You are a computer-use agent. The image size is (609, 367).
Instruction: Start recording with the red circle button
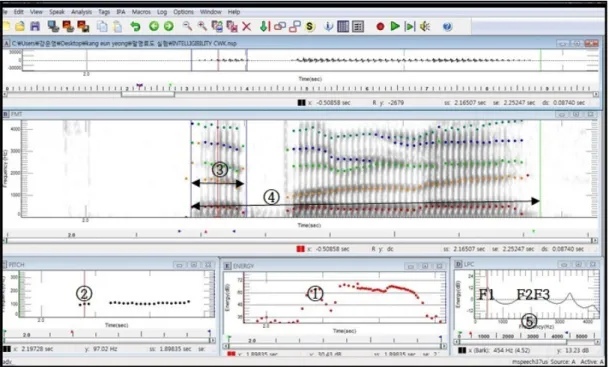380,26
